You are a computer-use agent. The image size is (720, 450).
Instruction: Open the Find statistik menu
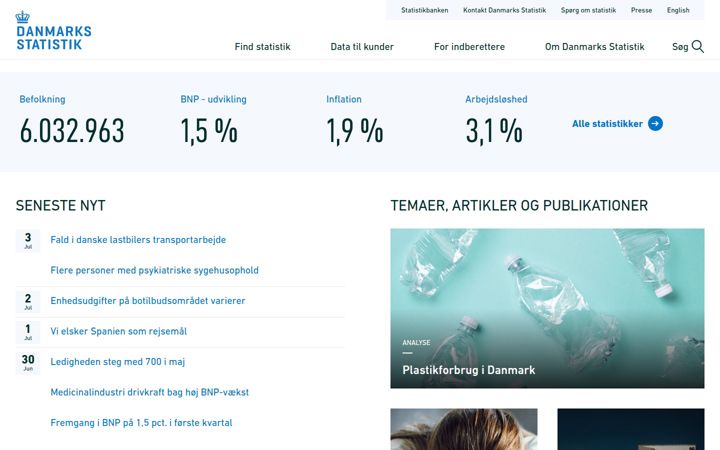click(263, 47)
